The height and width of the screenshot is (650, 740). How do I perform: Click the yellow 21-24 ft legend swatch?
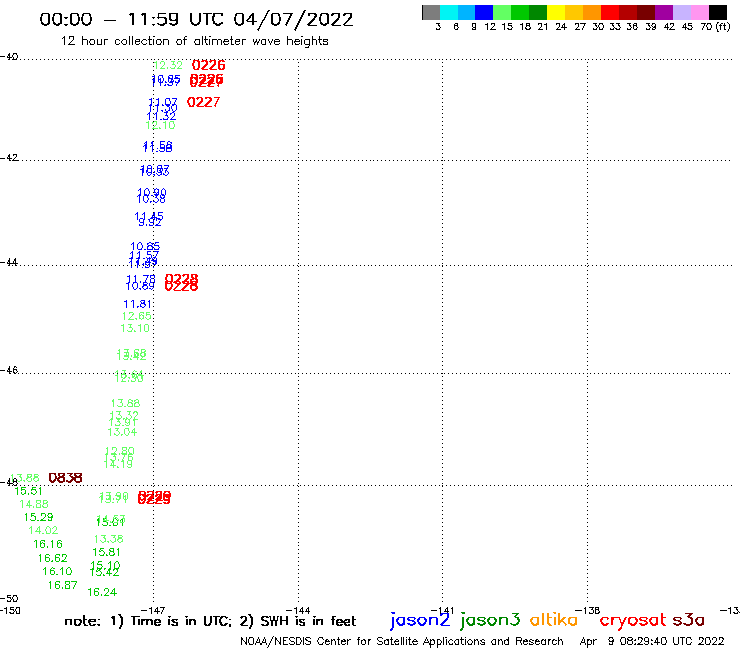(556, 12)
